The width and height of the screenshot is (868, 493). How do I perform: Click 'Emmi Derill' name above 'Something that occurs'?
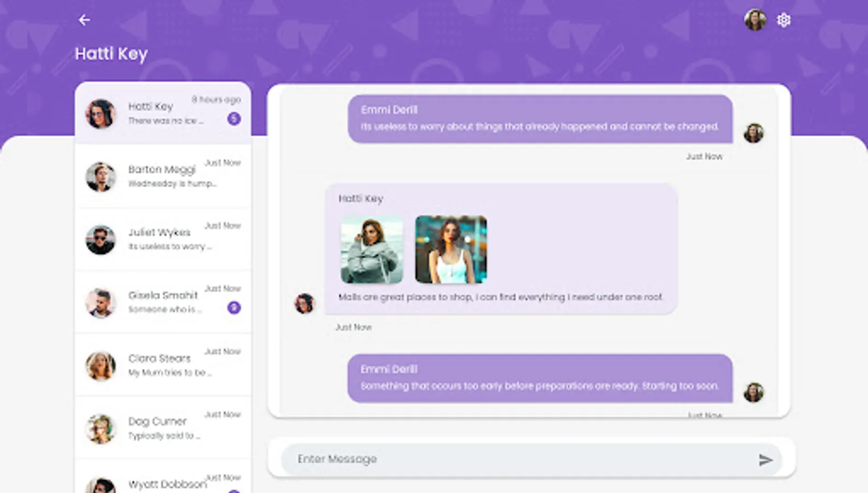tap(389, 369)
